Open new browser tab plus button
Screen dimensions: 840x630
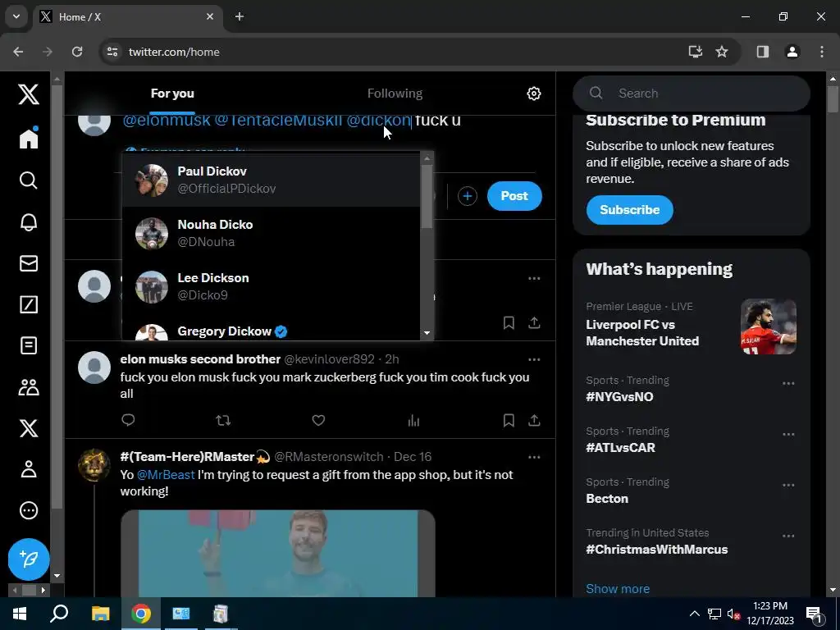(240, 16)
